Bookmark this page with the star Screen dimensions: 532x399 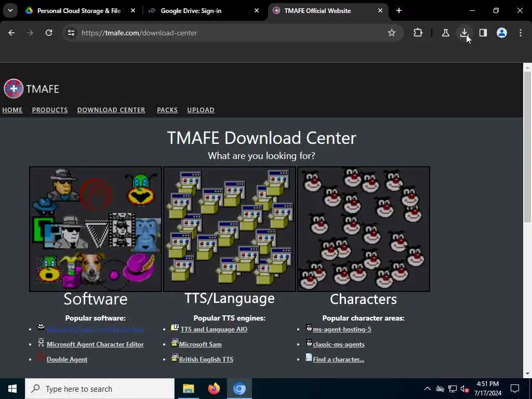tap(392, 33)
